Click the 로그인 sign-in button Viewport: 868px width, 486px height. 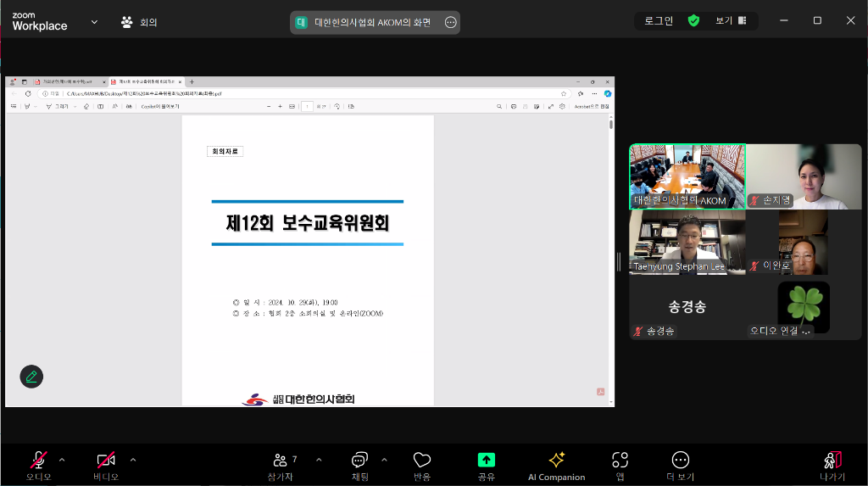point(659,21)
